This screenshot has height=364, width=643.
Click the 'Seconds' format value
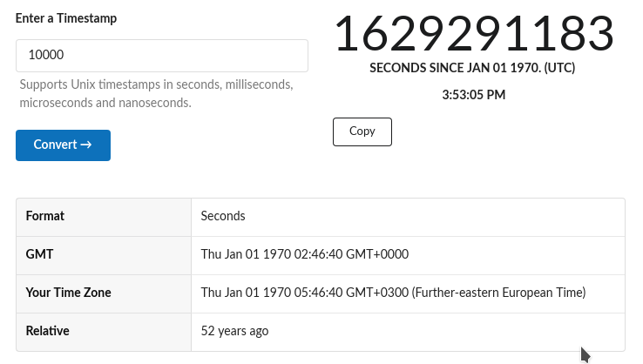223,216
